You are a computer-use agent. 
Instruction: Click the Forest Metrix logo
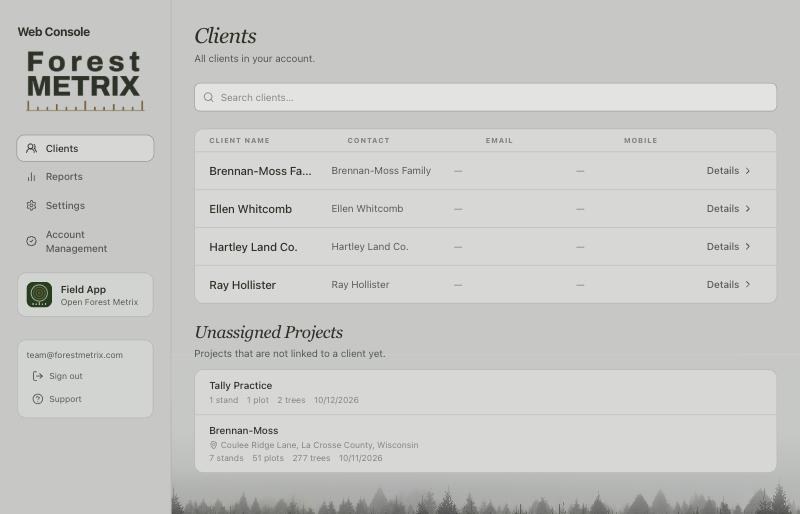click(x=85, y=80)
